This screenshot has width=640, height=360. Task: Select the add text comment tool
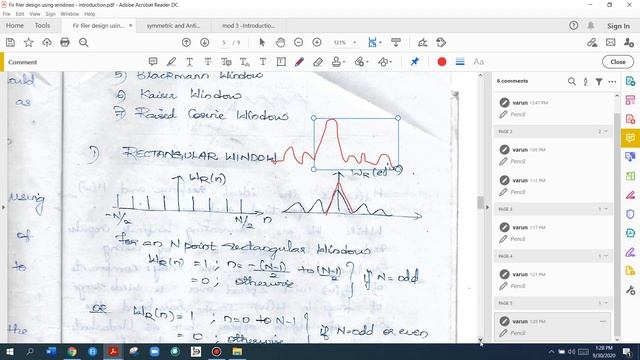263,62
